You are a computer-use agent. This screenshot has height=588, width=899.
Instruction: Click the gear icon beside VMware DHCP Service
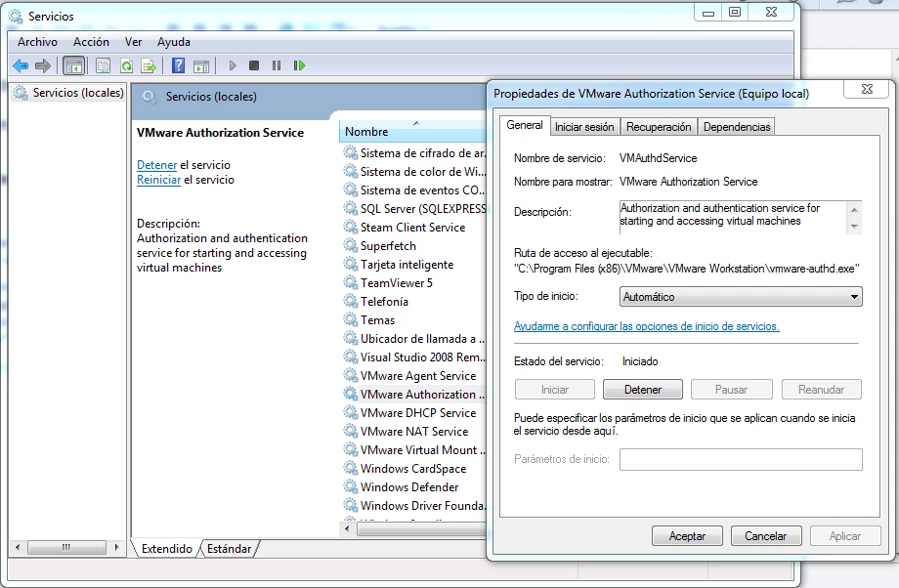tap(350, 412)
